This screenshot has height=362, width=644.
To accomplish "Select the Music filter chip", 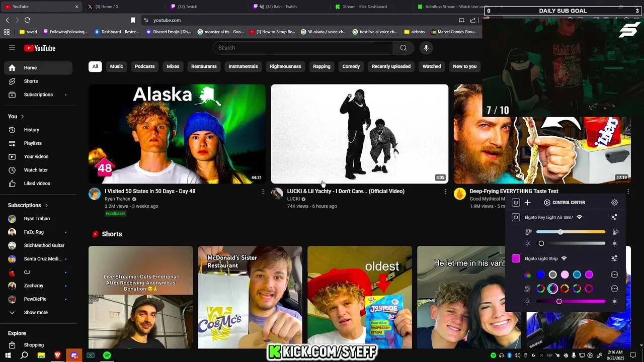I will click(116, 66).
